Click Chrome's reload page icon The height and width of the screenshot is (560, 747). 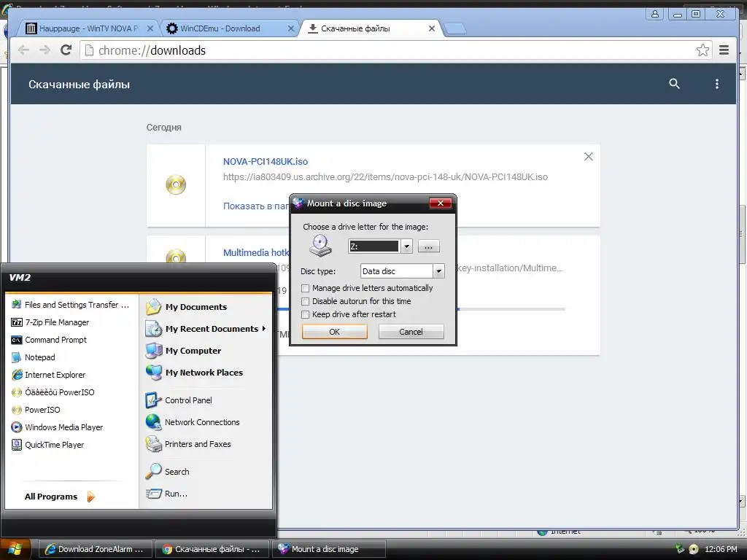(x=66, y=50)
